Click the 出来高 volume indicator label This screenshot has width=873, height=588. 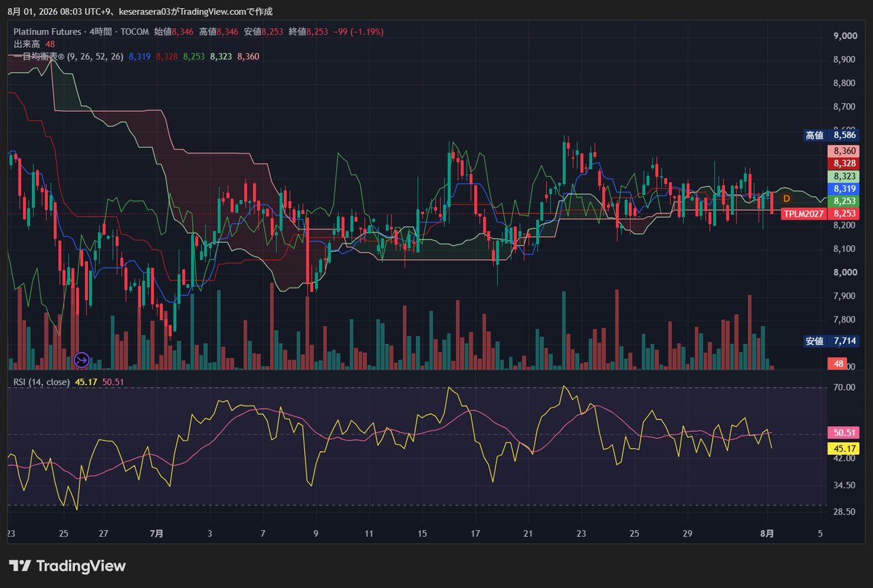pos(26,44)
